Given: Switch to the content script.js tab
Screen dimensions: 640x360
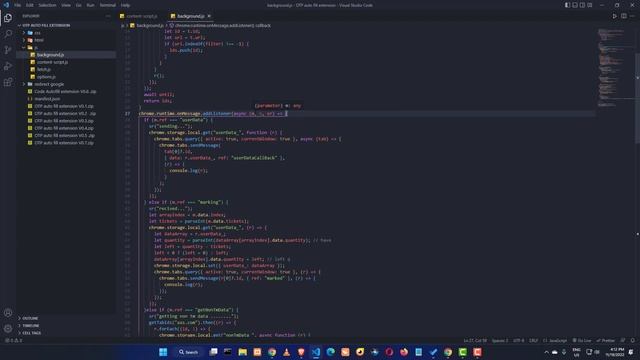Looking at the screenshot, I should [x=141, y=16].
